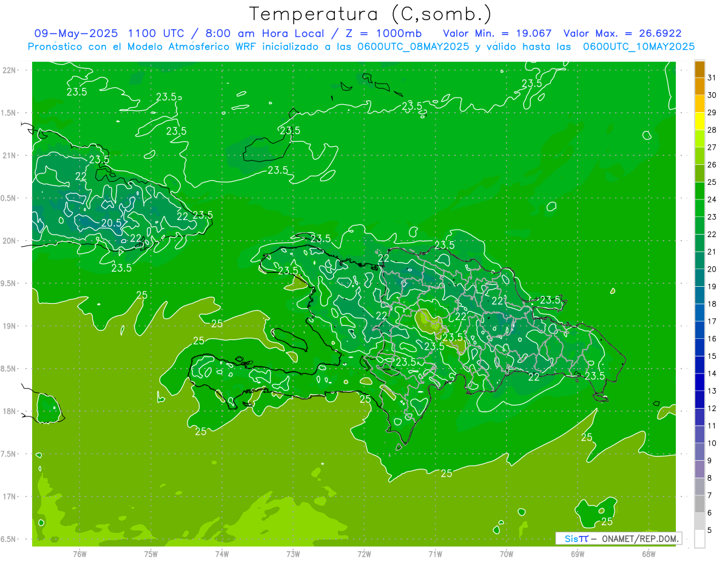
Task: Click the "Temperatura (C,somb.)" map title
Action: 370,14
